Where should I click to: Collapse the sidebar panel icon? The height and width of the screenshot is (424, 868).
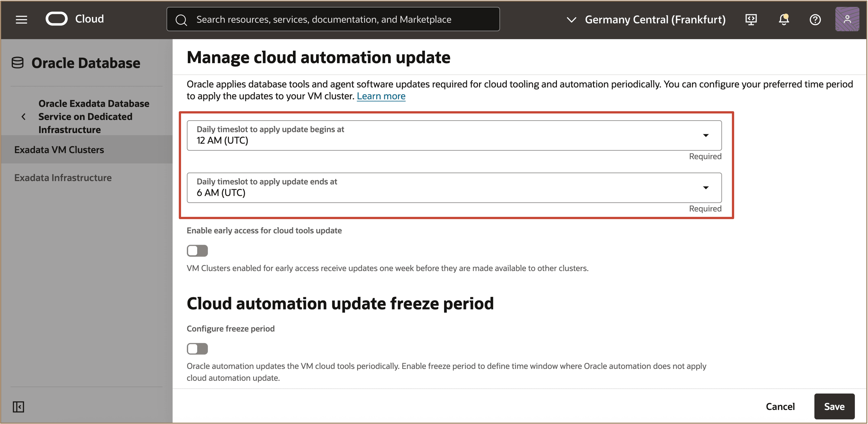[18, 407]
